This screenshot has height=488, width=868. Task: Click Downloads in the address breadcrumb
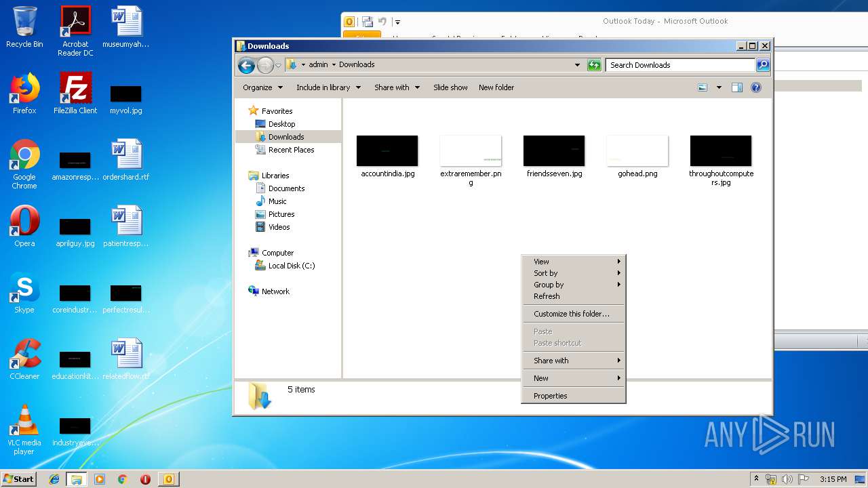[x=357, y=65]
